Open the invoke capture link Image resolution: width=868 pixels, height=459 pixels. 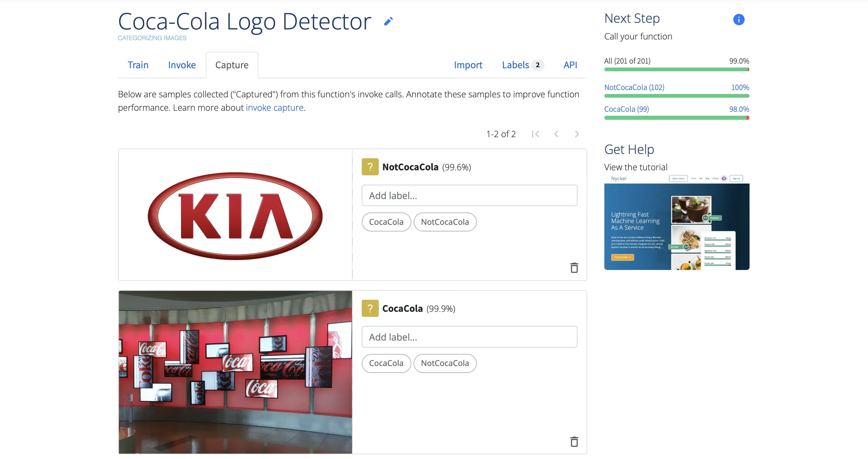[275, 108]
